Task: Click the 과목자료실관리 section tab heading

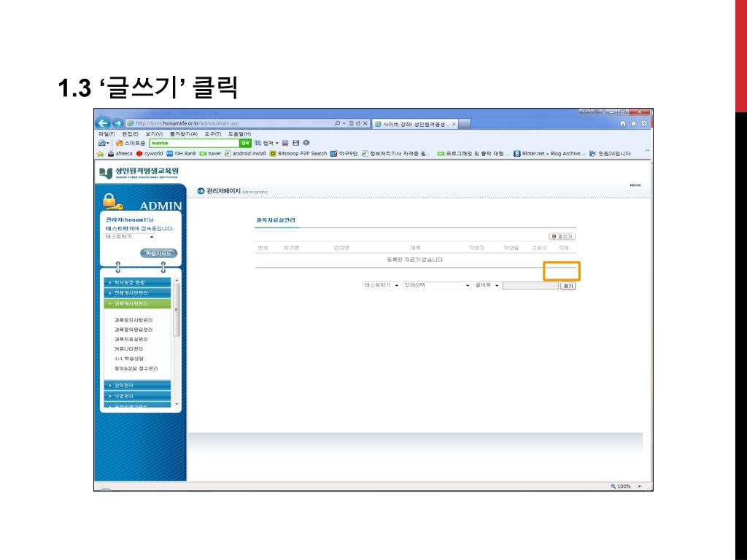Action: pyautogui.click(x=276, y=220)
